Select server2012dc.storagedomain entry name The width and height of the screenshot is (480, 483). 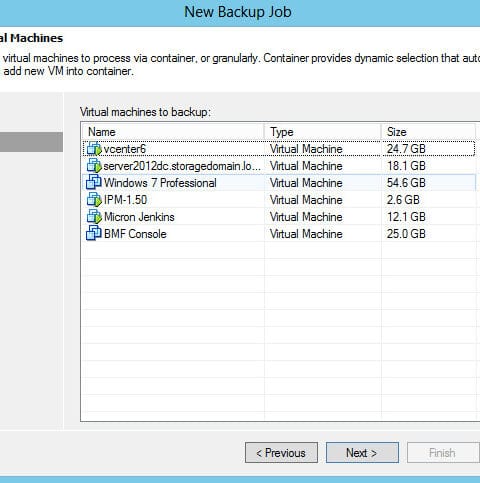coord(182,166)
